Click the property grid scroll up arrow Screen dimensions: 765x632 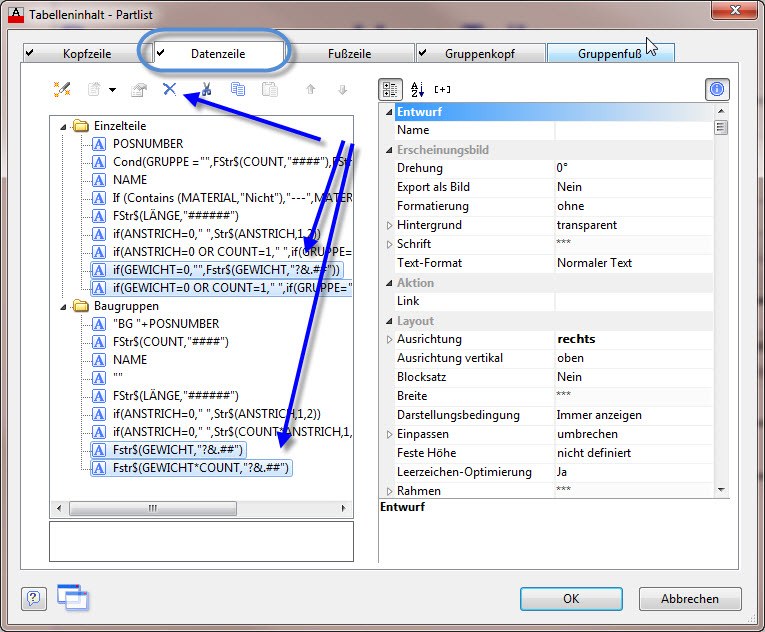721,111
